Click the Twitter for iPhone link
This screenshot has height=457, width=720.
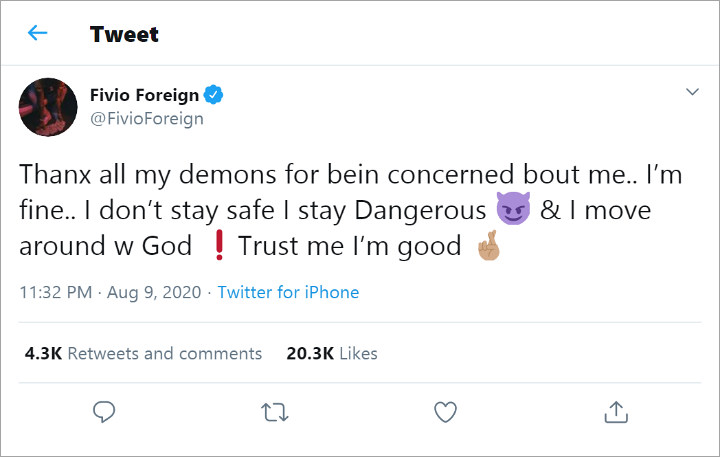coord(288,293)
